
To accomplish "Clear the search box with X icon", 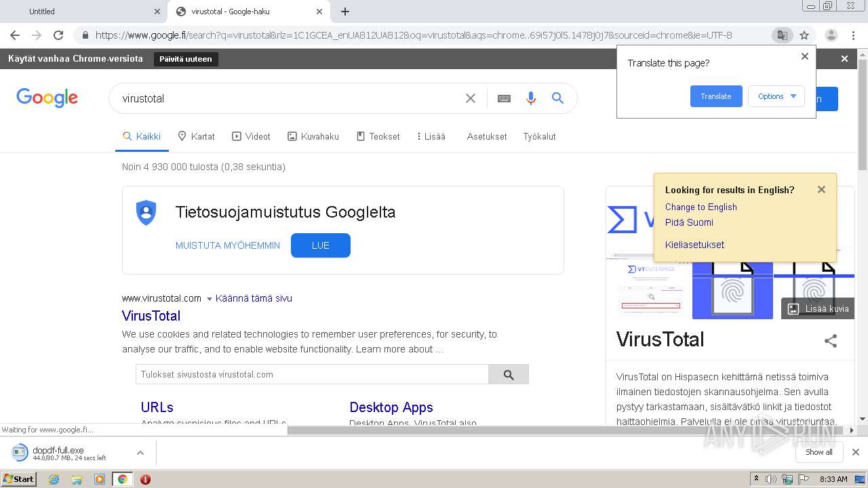I will 471,98.
